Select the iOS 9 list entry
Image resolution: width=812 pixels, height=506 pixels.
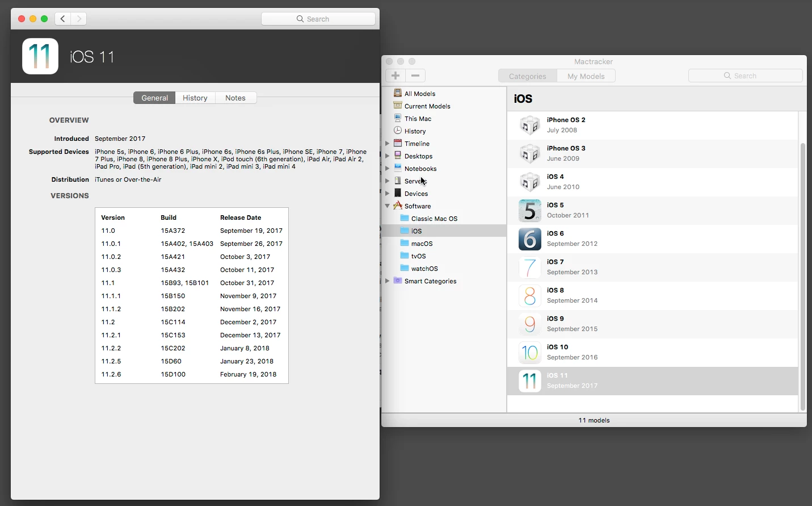click(x=653, y=324)
